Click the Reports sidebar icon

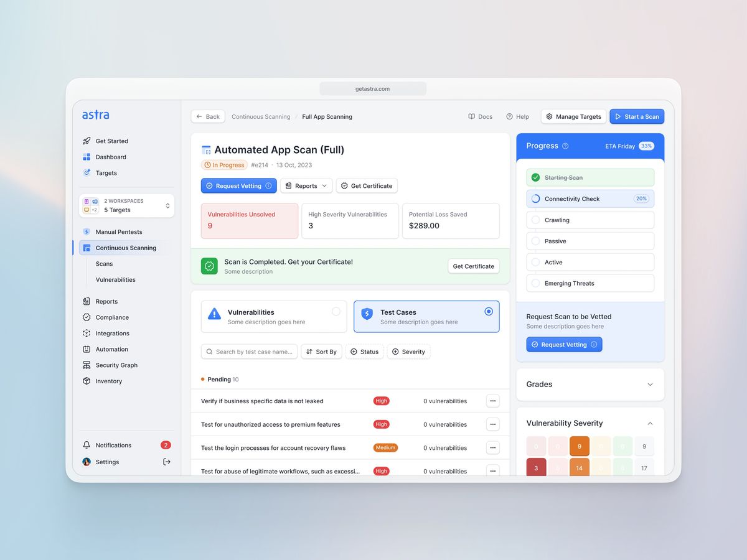pos(87,301)
